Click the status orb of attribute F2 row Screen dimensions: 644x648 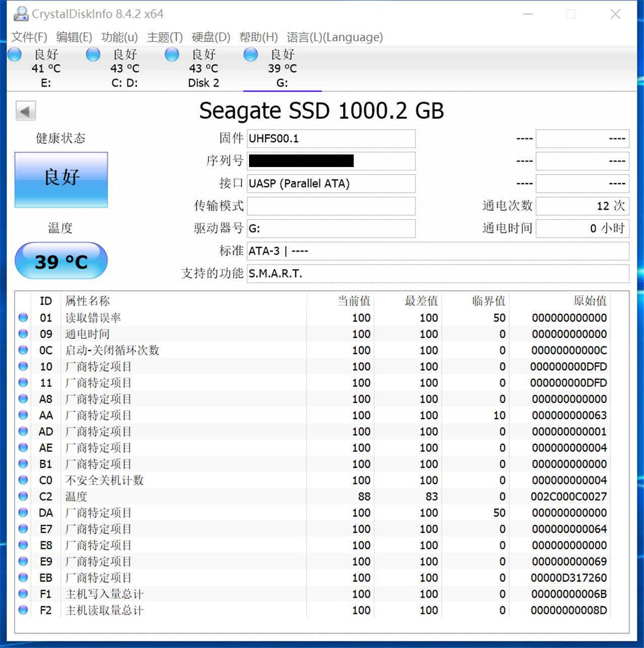tap(23, 610)
